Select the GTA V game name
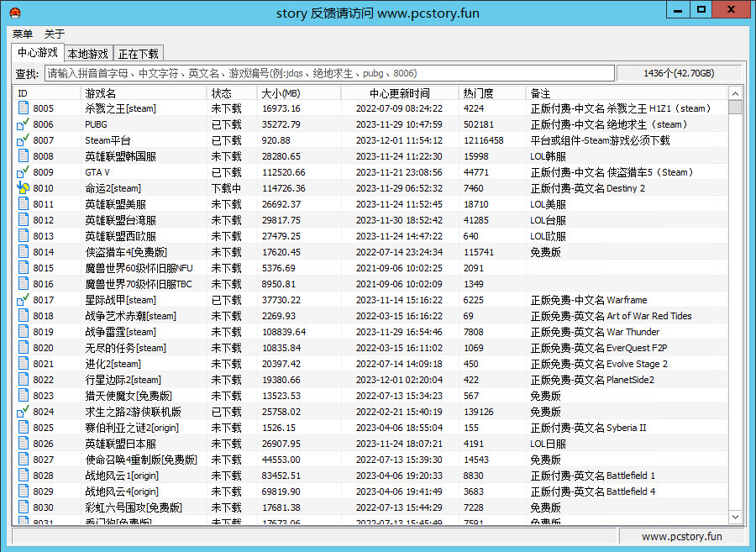 [97, 172]
